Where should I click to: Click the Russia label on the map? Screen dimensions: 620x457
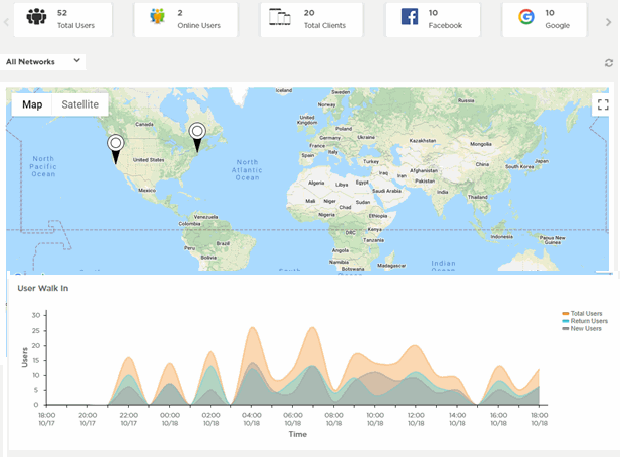tap(466, 100)
